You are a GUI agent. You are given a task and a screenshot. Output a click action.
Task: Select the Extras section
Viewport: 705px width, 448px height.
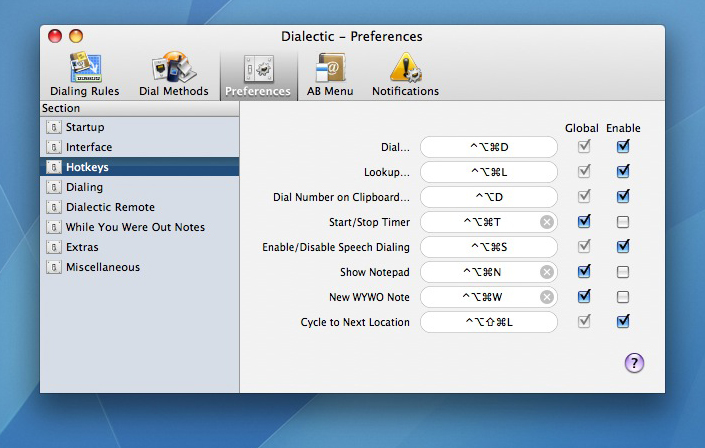point(139,247)
